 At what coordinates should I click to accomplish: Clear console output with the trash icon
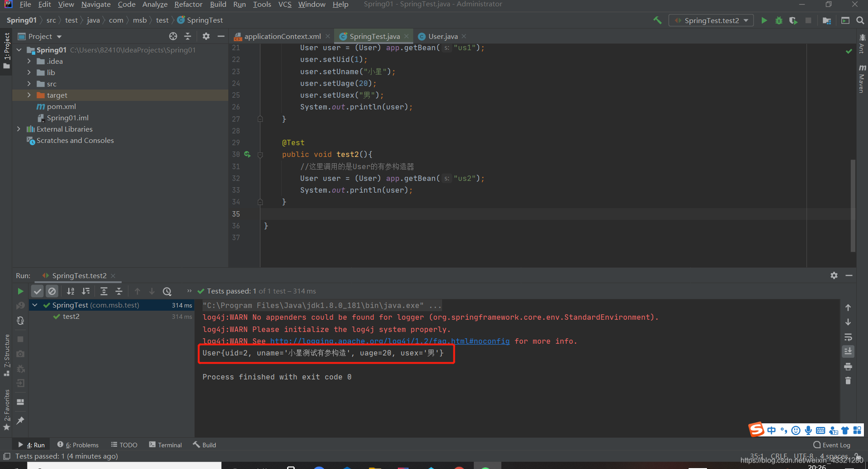[848, 381]
